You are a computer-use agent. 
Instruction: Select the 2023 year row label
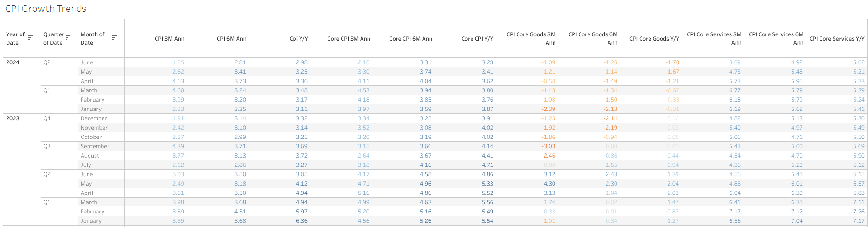click(x=13, y=118)
